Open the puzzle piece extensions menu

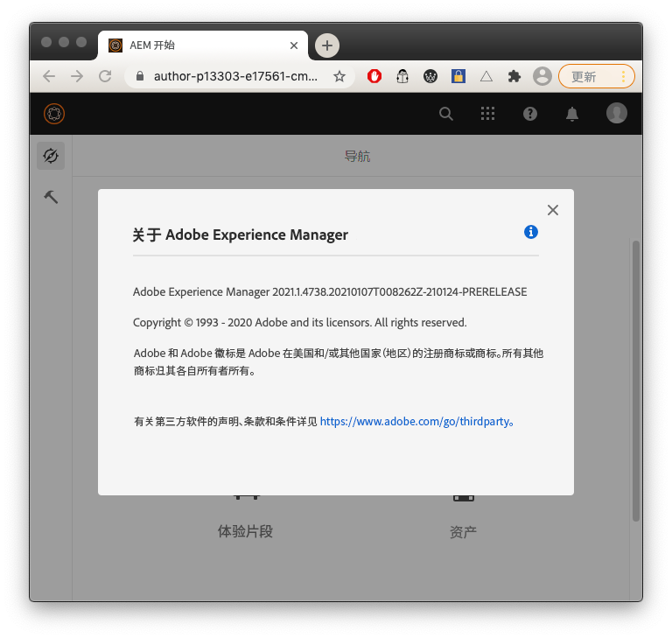[514, 76]
